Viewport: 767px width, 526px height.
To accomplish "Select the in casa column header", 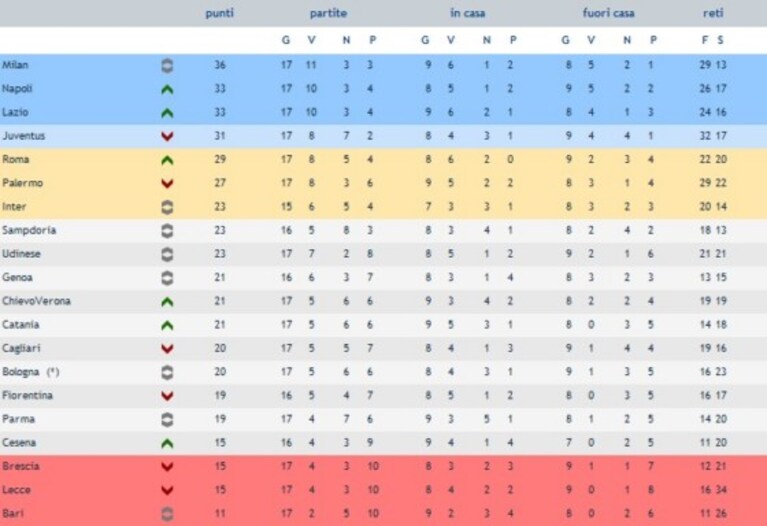I will tap(468, 13).
